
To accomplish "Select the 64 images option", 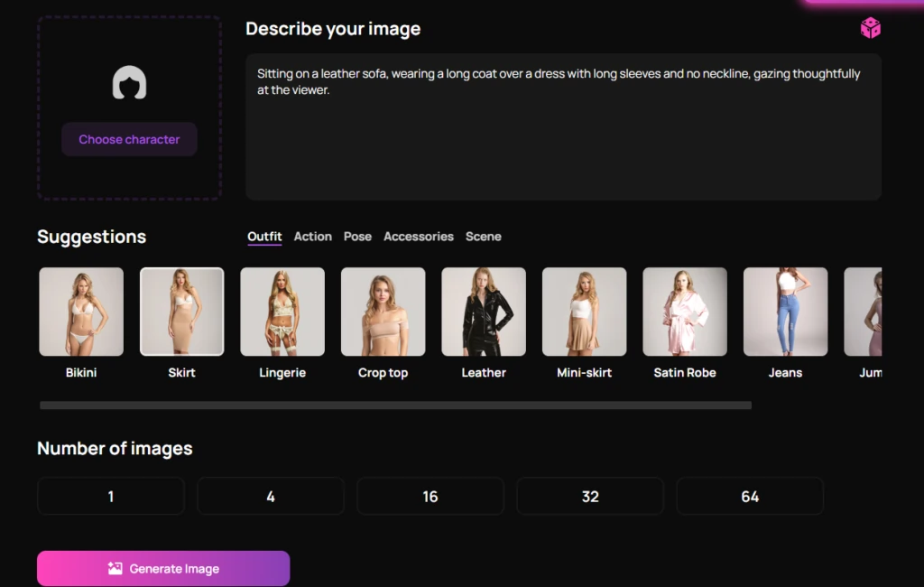I will pos(750,497).
